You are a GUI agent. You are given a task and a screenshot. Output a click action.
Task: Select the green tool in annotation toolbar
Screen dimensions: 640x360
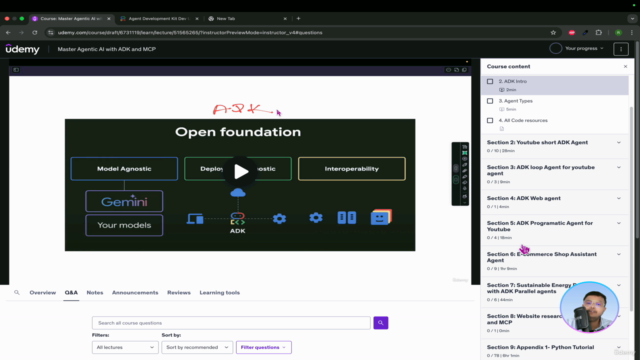(x=464, y=153)
